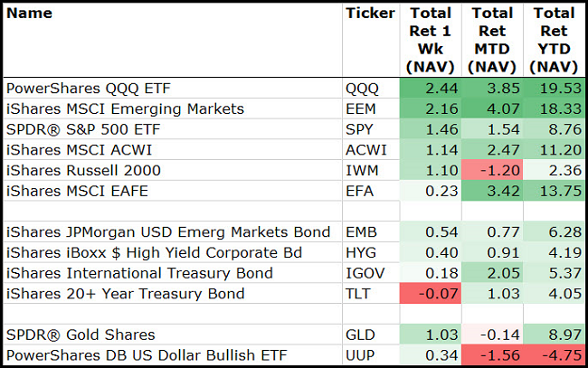Select the Total Ret 1 Wk header

tap(431, 40)
